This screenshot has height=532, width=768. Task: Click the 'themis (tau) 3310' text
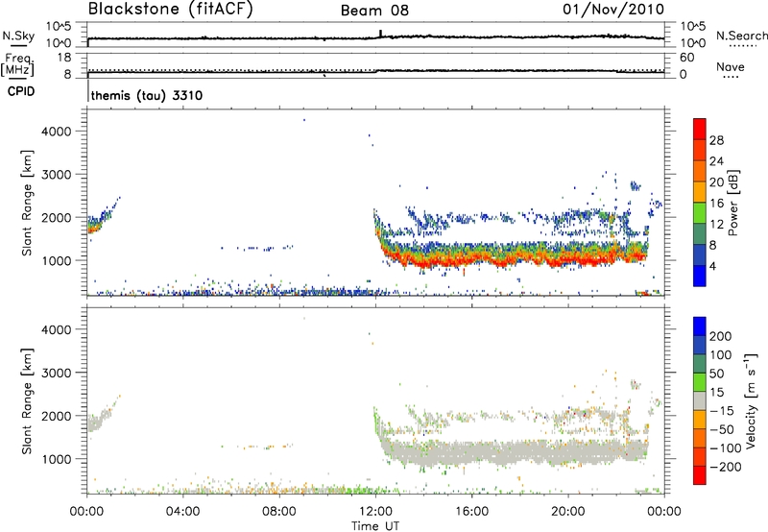(147, 95)
